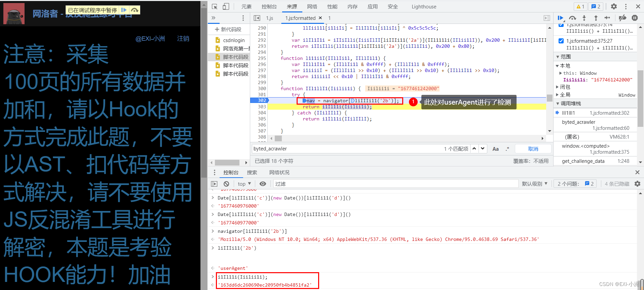The height and width of the screenshot is (290, 644).
Task: Open the top context dropdown
Action: pos(244,184)
